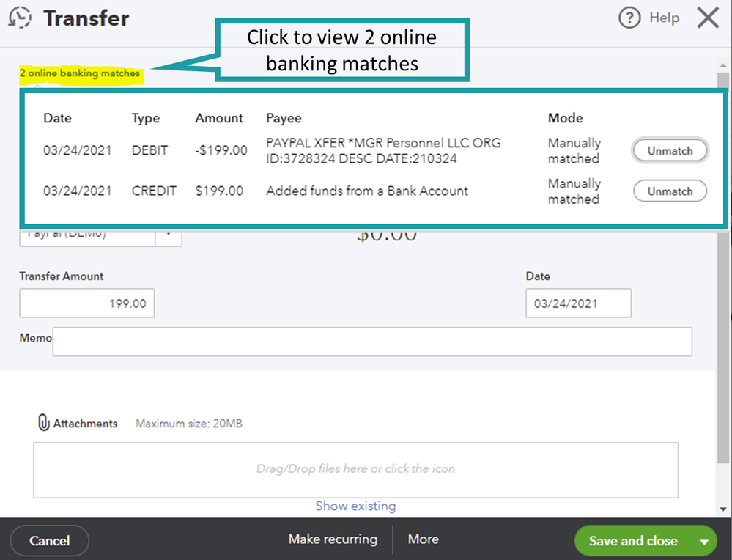Screen dimensions: 732x560
Task: Click the Date field showing 03/24/2021
Action: pos(578,303)
